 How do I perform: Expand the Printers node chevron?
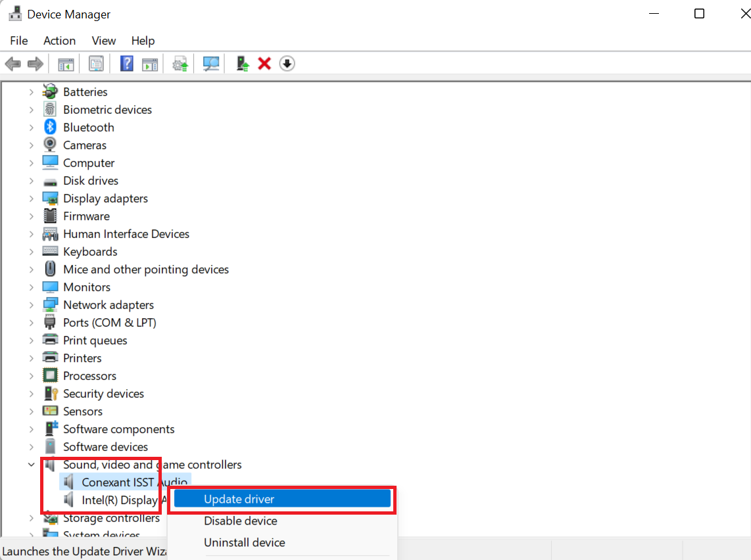point(31,358)
